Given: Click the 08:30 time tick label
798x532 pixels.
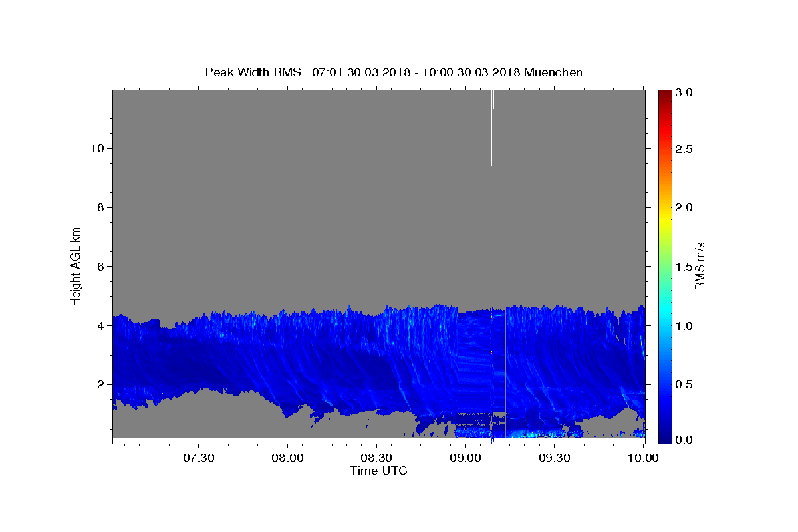Looking at the screenshot, I should pos(376,458).
